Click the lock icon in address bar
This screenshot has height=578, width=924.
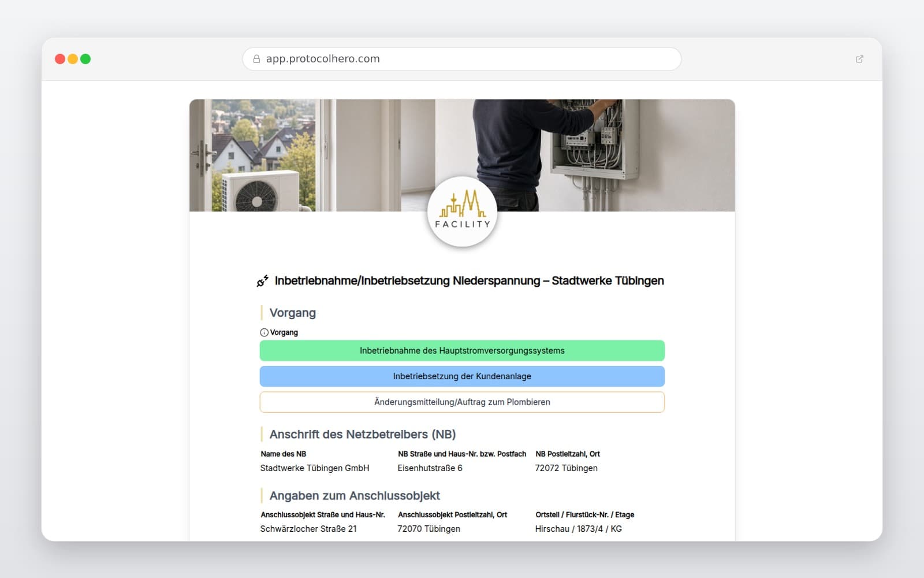256,59
